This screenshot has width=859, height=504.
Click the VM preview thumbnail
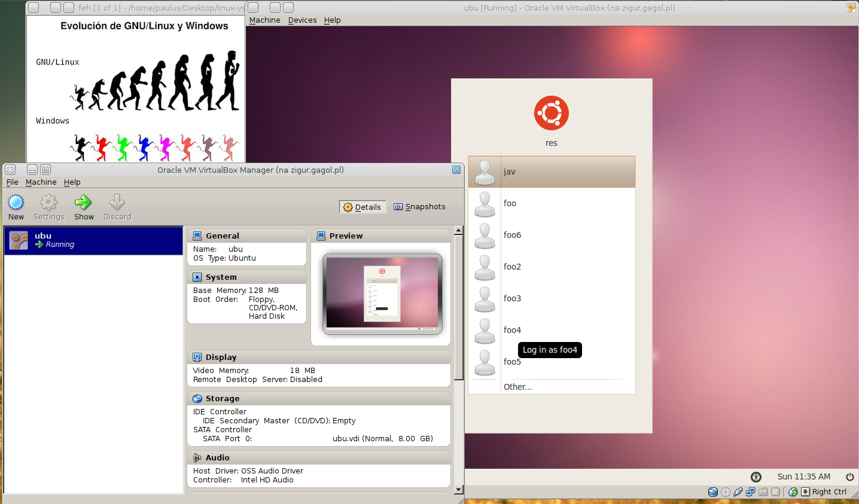(x=382, y=294)
